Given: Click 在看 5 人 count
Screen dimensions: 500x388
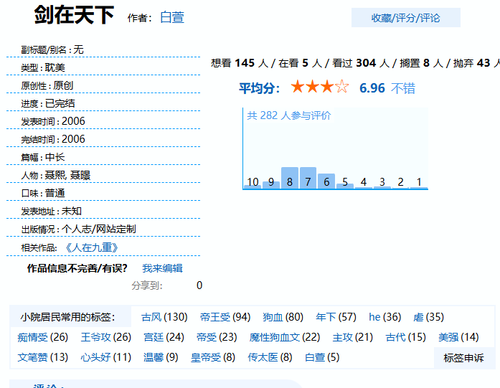Looking at the screenshot, I should pyautogui.click(x=300, y=63).
